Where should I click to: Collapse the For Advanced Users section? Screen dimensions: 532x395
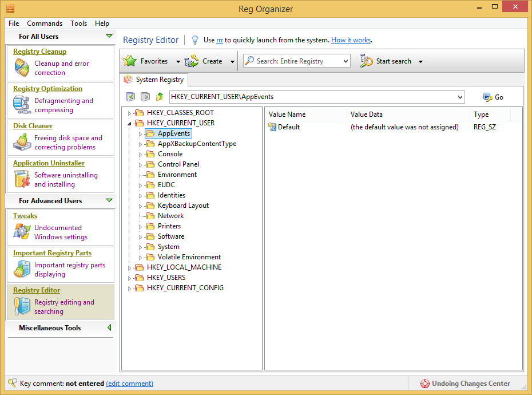pyautogui.click(x=109, y=201)
